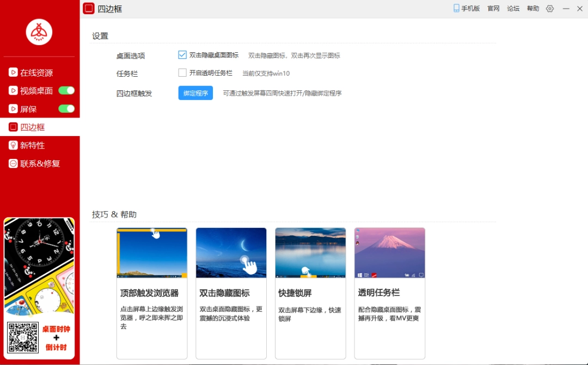588x365 pixels.
Task: Select the 在线资源 play icon in sidebar
Action: coord(13,72)
